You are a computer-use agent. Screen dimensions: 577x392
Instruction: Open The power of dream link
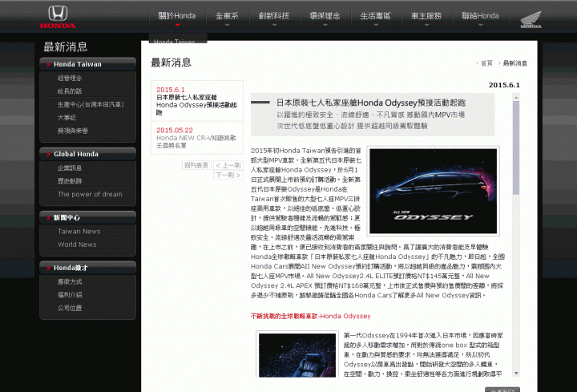click(90, 194)
